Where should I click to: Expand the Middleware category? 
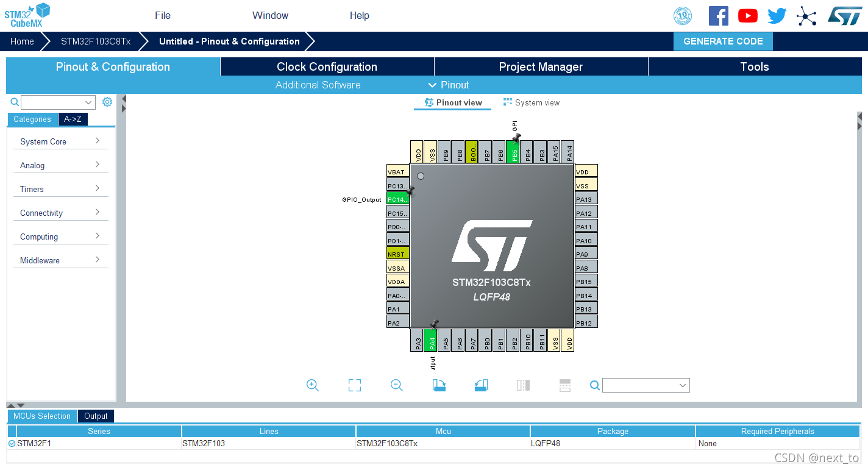(x=61, y=260)
